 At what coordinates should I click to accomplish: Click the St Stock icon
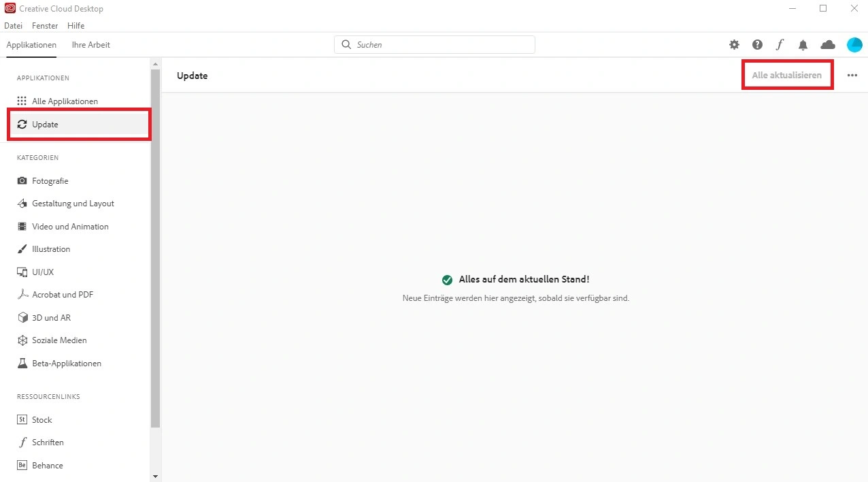click(x=22, y=420)
